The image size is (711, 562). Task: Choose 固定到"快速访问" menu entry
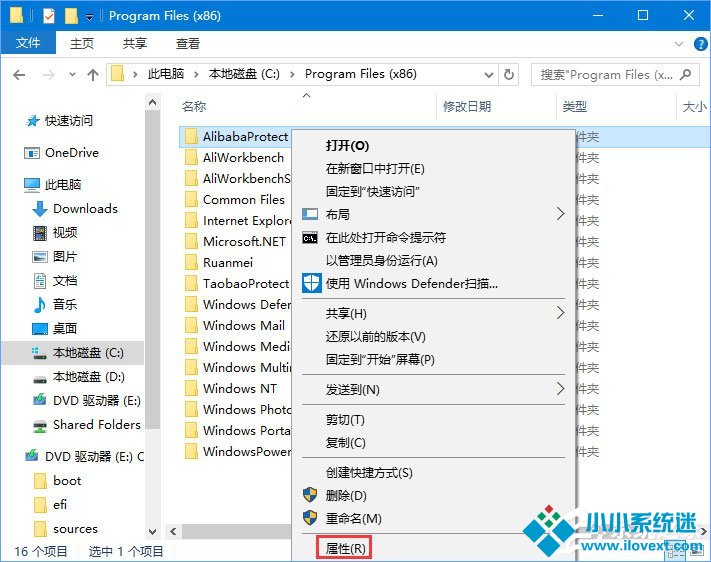[372, 191]
